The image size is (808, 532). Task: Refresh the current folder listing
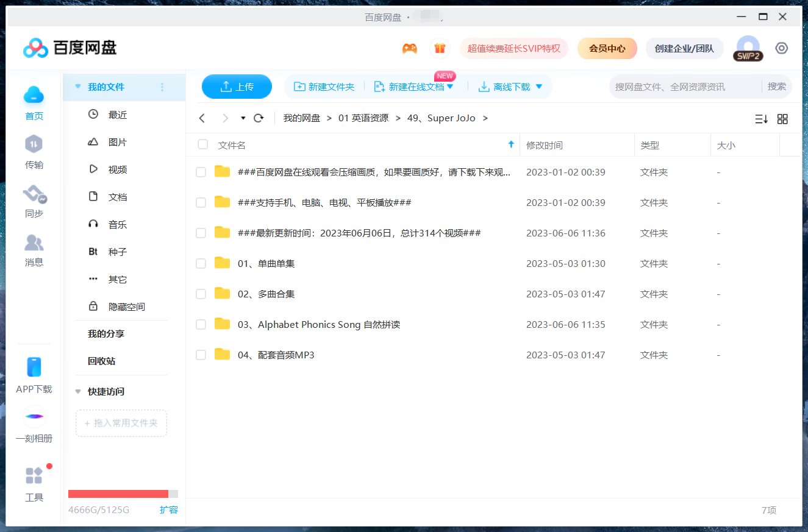tap(259, 118)
